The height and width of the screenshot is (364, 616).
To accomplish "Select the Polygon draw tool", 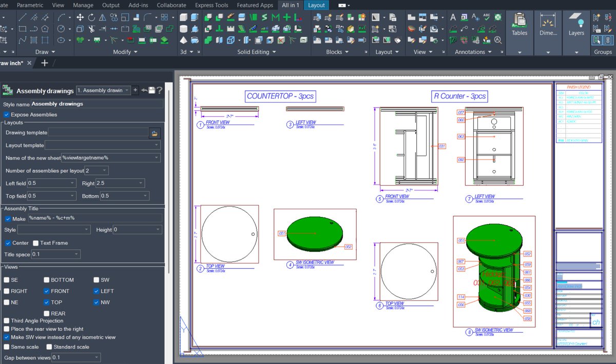I will click(x=45, y=28).
